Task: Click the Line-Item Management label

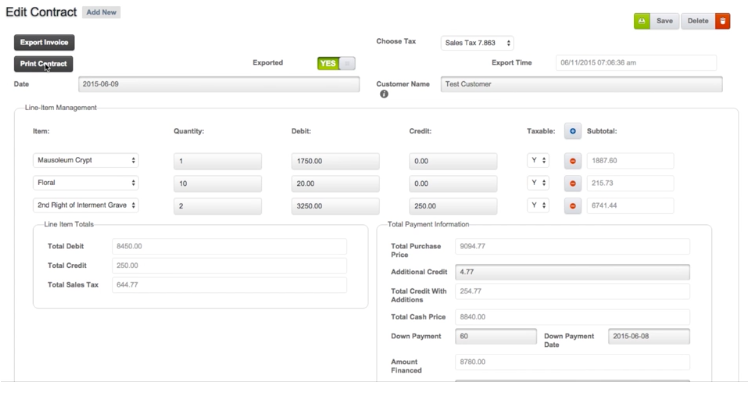Action: click(x=61, y=108)
